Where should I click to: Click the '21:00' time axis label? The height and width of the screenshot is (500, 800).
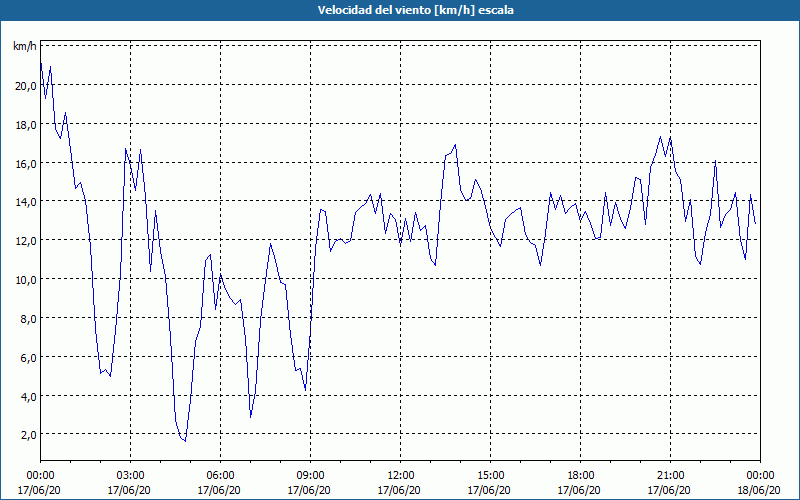click(x=670, y=476)
